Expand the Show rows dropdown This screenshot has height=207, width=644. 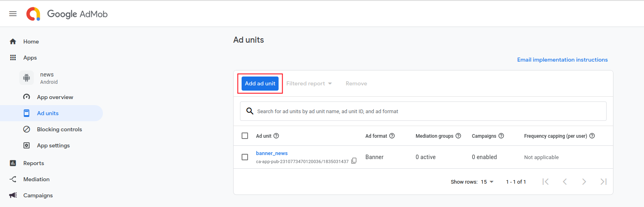tap(487, 182)
